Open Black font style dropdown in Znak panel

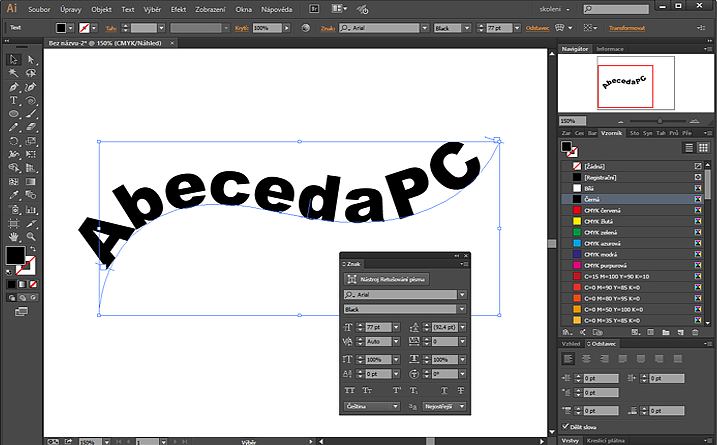[x=462, y=309]
